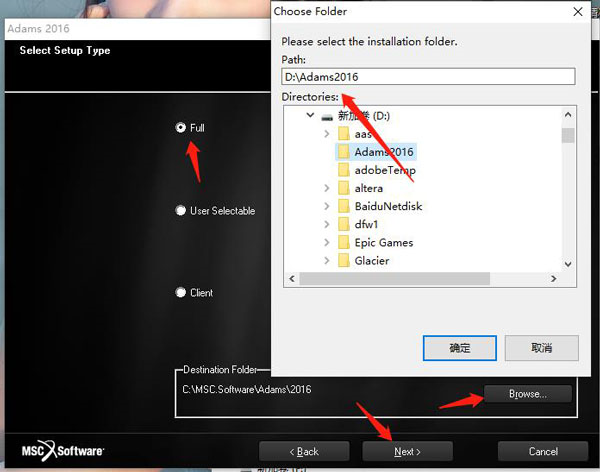600x472 pixels.
Task: Select the Glacier directory name
Action: click(x=372, y=261)
